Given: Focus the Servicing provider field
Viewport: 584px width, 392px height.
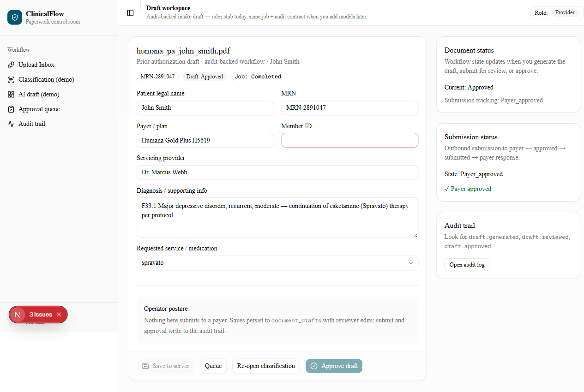Looking at the screenshot, I should (x=277, y=172).
